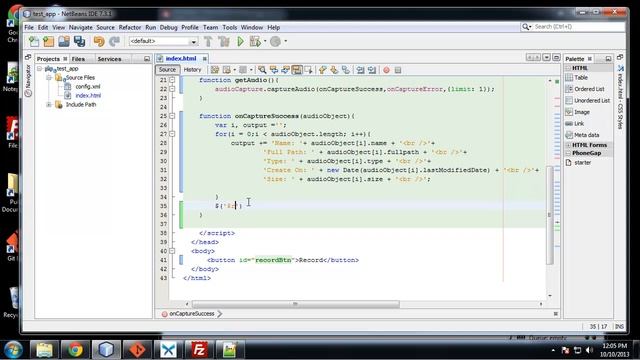Click the Last Edit icon in editor toolbar
640x360 pixels.
[x=215, y=70]
